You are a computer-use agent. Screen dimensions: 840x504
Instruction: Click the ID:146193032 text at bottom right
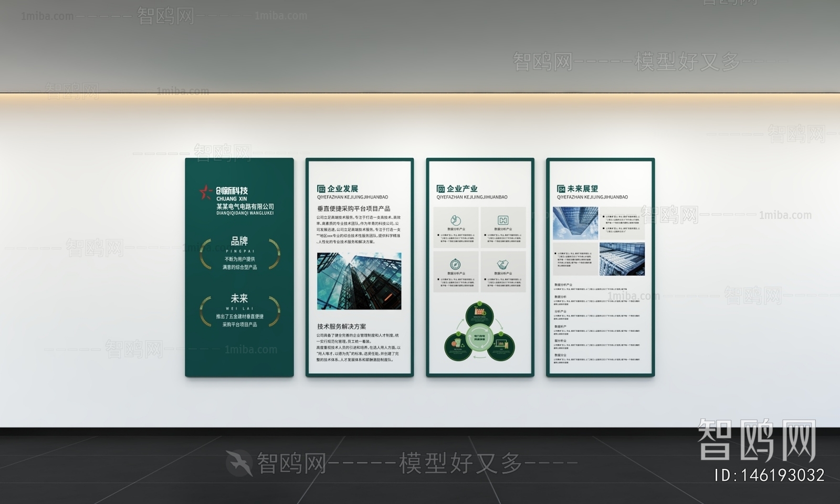tap(769, 475)
